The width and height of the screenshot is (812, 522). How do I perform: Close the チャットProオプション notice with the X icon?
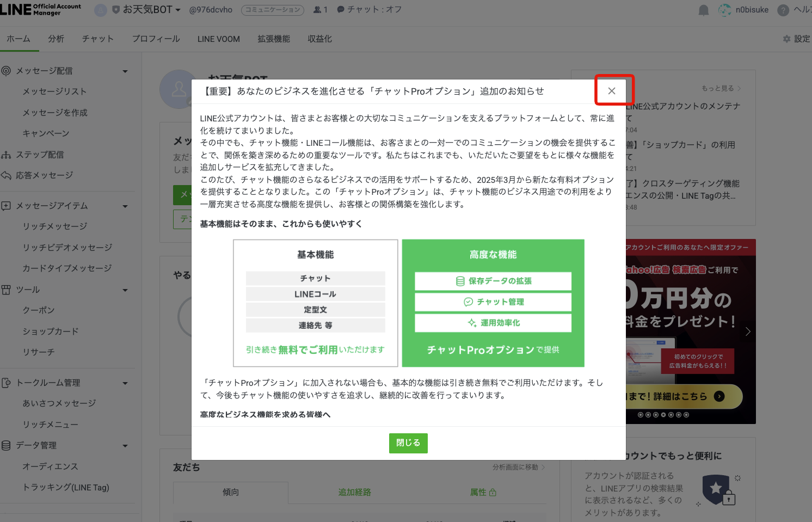coord(612,91)
